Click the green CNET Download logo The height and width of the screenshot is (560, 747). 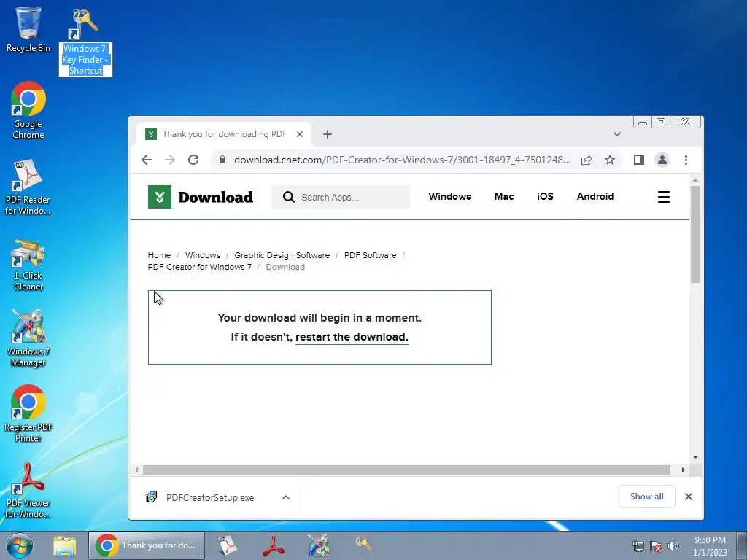[201, 197]
